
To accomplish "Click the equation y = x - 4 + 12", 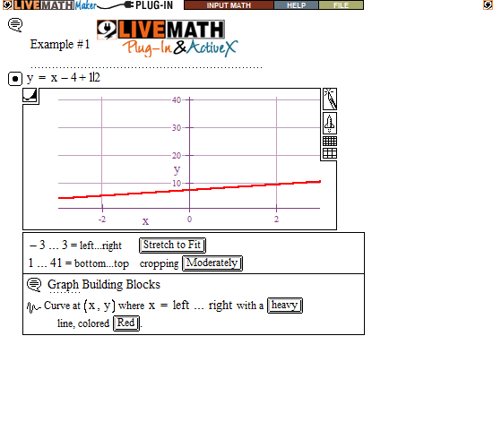I will point(64,78).
